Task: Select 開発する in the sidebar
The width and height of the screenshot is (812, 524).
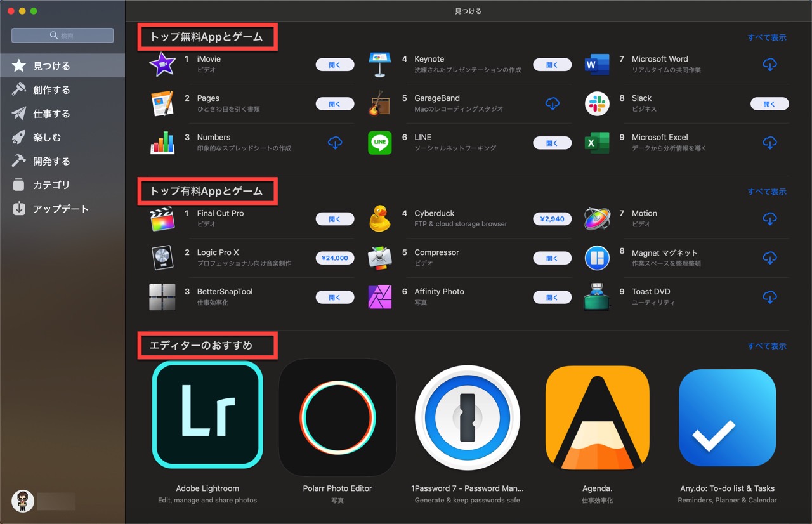Action: point(62,161)
